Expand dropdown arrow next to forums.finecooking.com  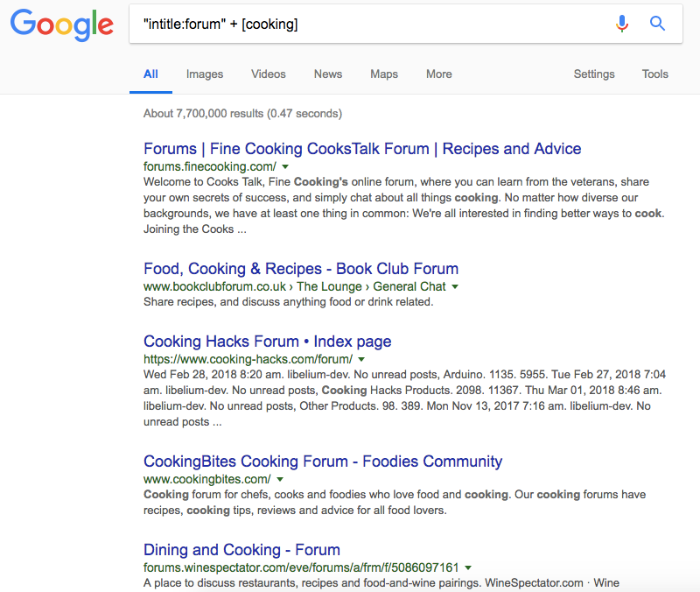point(286,166)
